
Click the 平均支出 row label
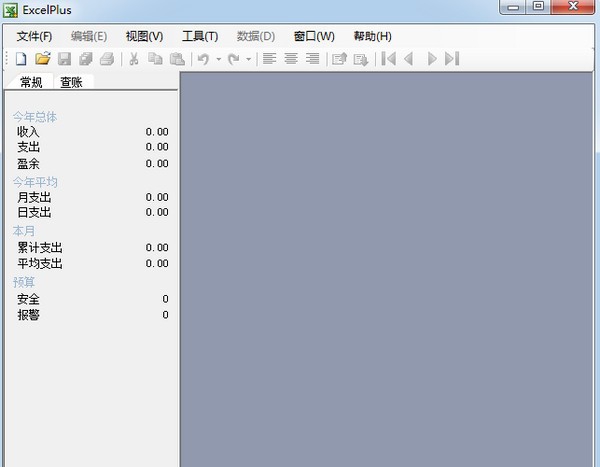tap(40, 263)
